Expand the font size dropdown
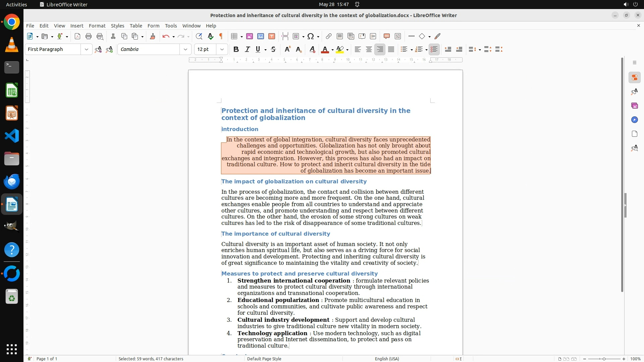644x362 pixels. coord(222,49)
